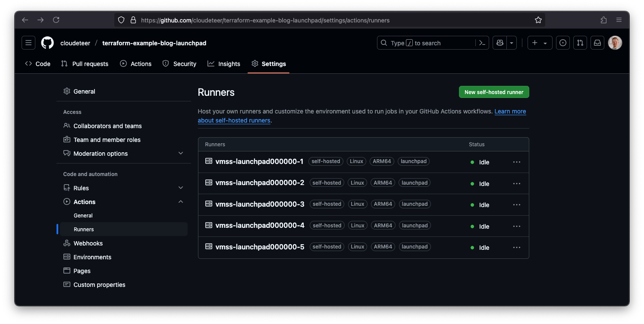Switch to the Security tab

tap(179, 63)
